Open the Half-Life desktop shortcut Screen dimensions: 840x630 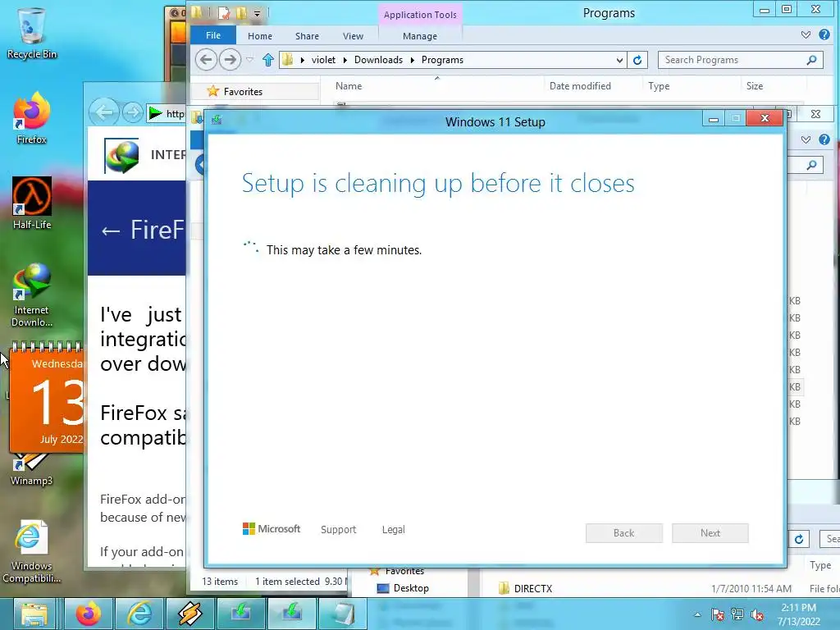[x=32, y=203]
